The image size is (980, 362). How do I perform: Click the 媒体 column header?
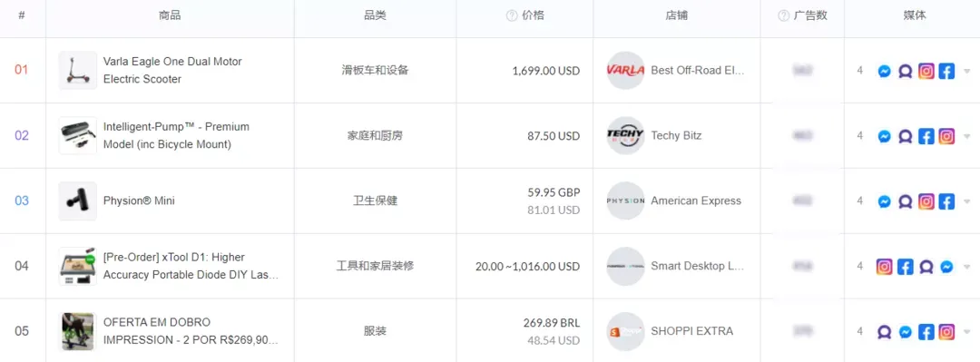(915, 15)
